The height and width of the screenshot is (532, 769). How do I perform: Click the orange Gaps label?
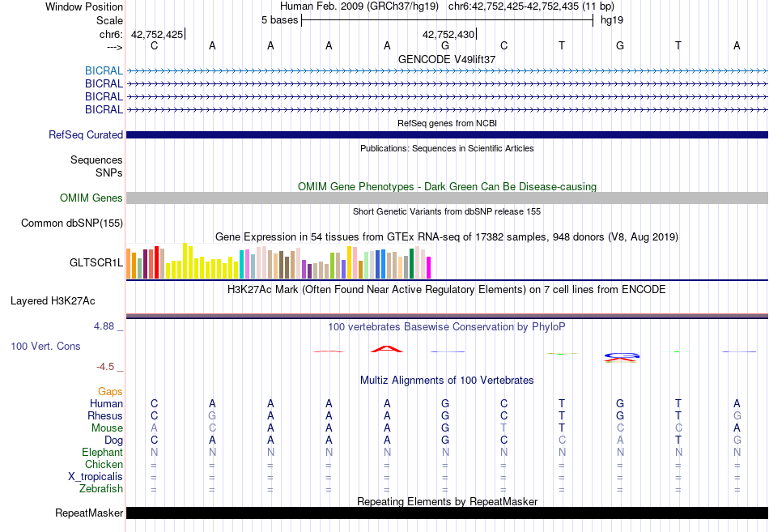click(110, 391)
